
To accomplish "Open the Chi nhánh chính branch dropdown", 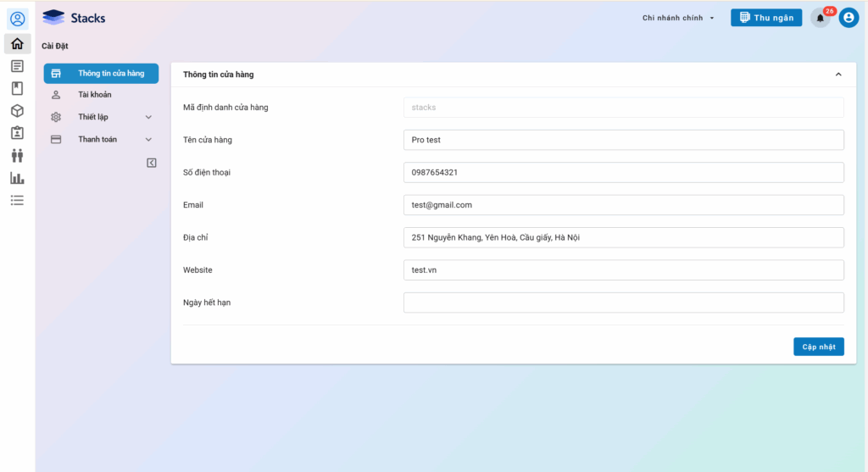I will [679, 18].
